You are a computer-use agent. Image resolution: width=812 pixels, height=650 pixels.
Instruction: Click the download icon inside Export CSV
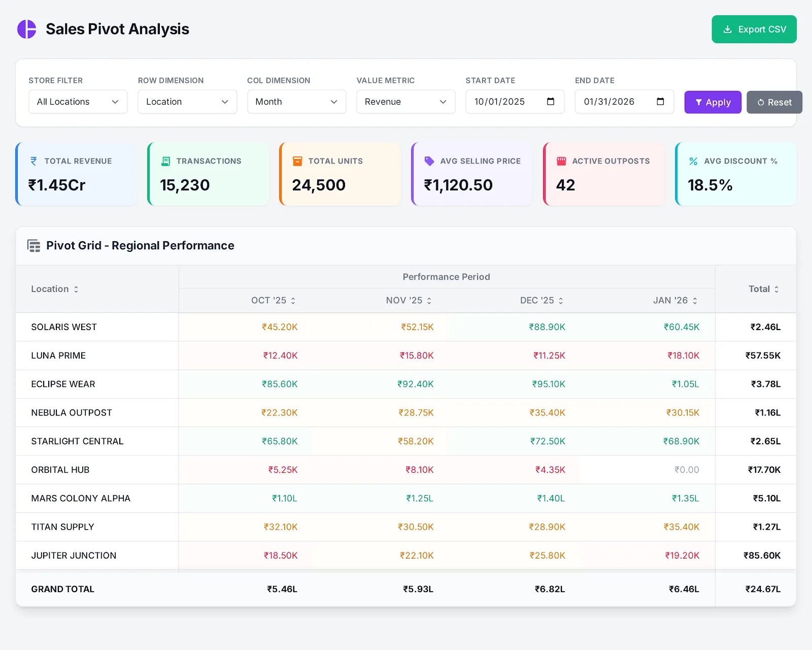pos(729,29)
